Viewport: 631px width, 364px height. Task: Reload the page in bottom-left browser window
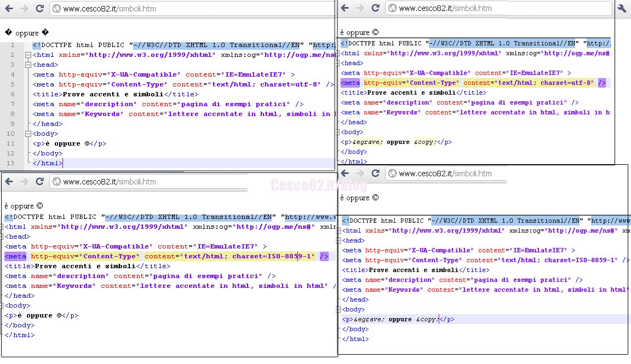[x=39, y=181]
